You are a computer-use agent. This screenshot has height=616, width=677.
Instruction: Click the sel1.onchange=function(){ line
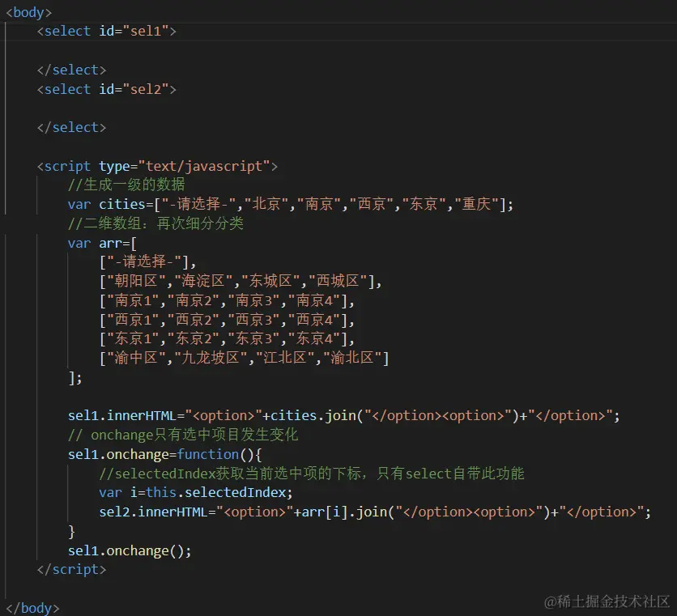coord(165,454)
